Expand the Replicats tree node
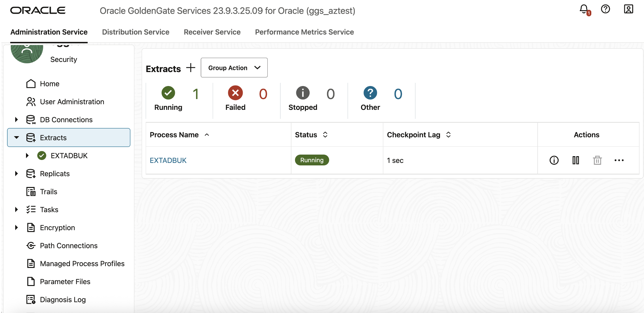Screen dimensions: 644x313 [x=17, y=174]
